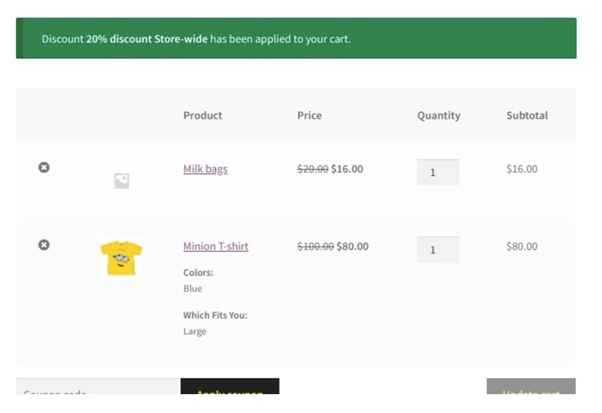Click the Quantity column header
The height and width of the screenshot is (413, 602).
(438, 116)
